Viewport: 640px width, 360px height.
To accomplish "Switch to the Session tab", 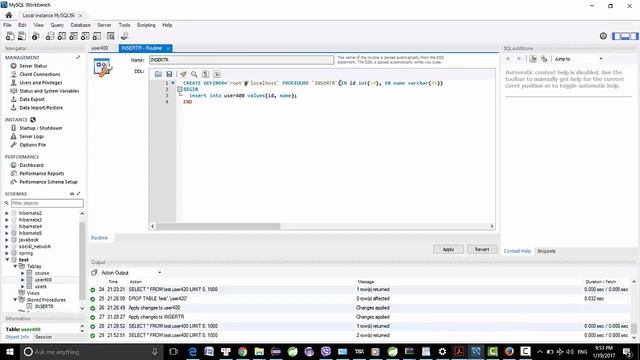I will tap(43, 337).
